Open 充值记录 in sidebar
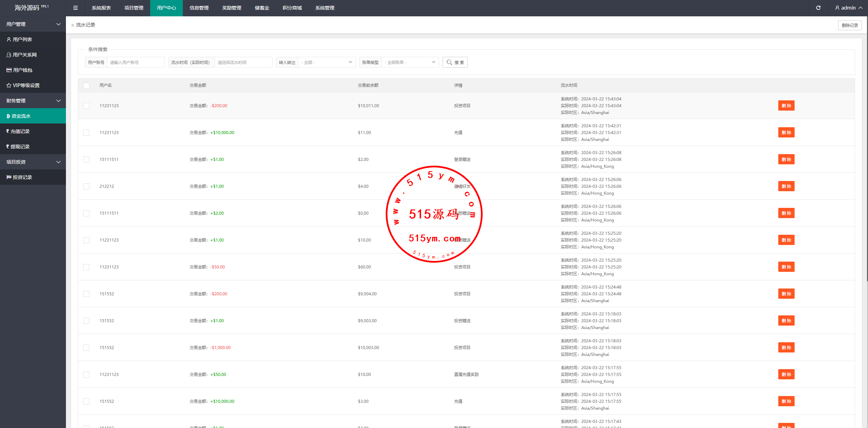The height and width of the screenshot is (428, 868). [20, 131]
